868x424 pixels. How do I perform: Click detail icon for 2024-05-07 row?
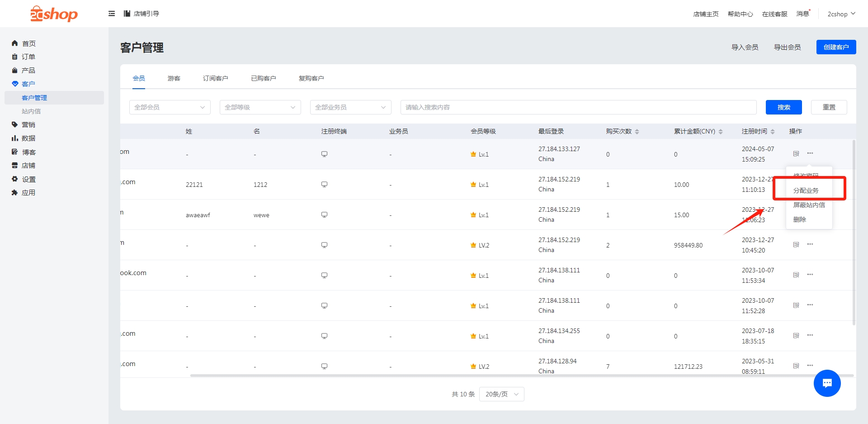pos(796,154)
